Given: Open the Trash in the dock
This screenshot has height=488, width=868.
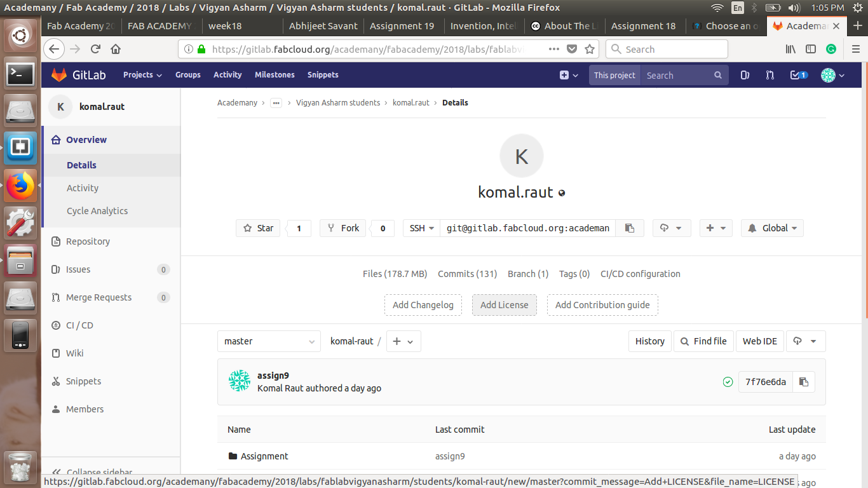Looking at the screenshot, I should coord(20,467).
